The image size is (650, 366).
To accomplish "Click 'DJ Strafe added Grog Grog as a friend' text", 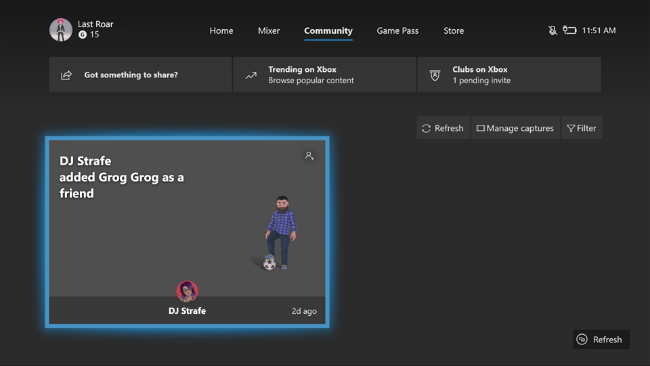I will click(121, 177).
